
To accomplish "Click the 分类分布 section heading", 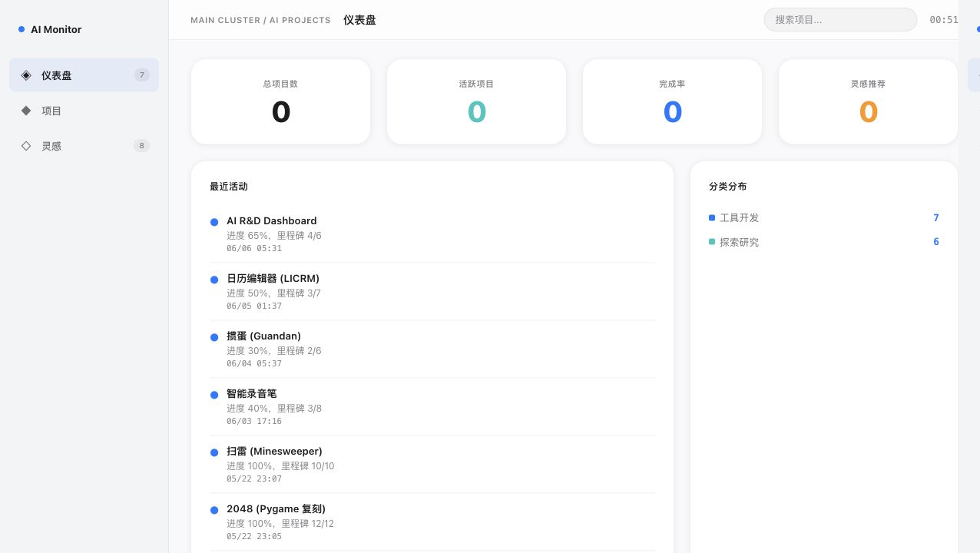I will 728,187.
